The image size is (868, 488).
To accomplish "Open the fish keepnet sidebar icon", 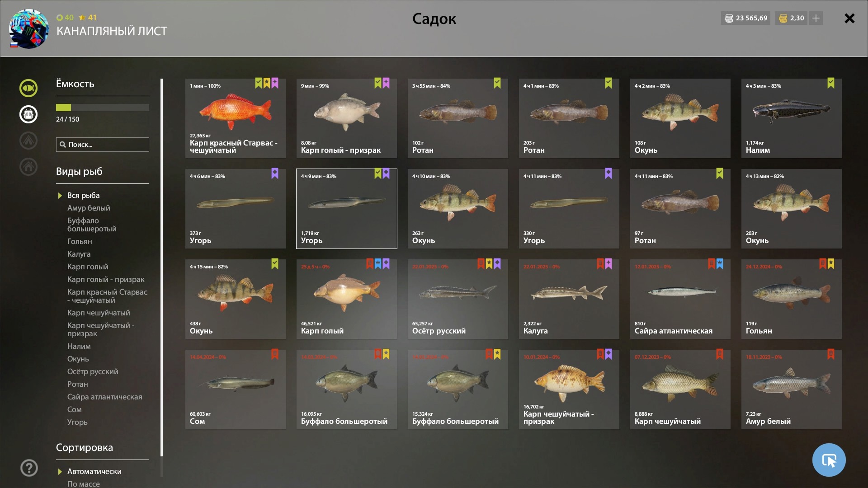I will [x=28, y=88].
